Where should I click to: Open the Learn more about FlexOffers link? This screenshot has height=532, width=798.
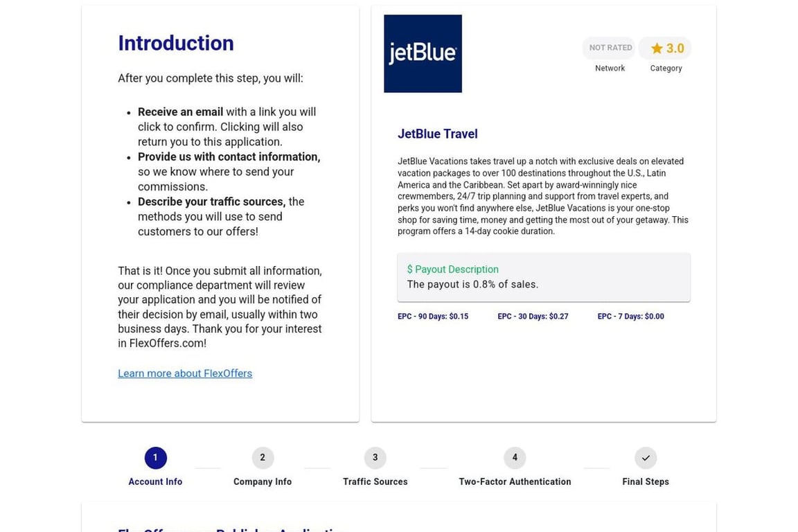[x=185, y=373]
